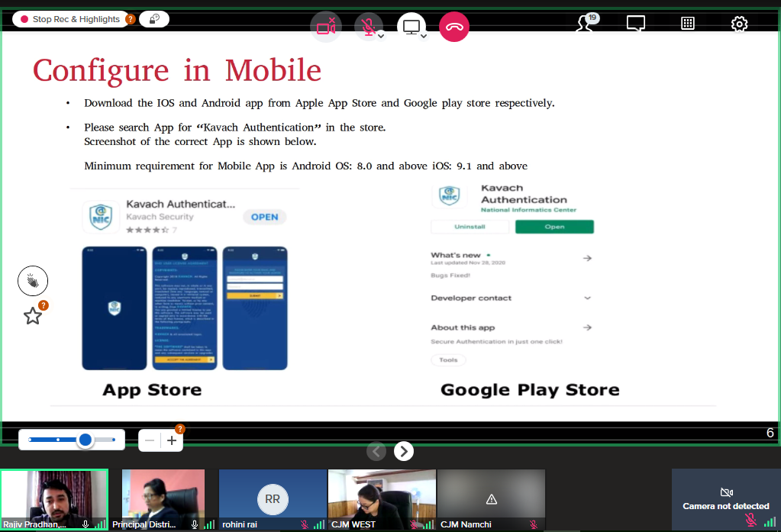Screen dimensions: 781x532
Task: Click the slide title Configure in Mobile
Action: click(x=177, y=70)
